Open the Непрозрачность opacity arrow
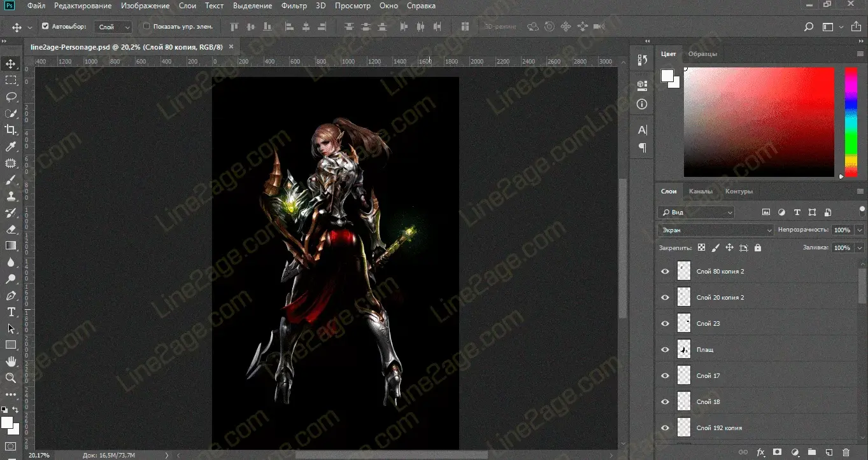 [x=860, y=230]
